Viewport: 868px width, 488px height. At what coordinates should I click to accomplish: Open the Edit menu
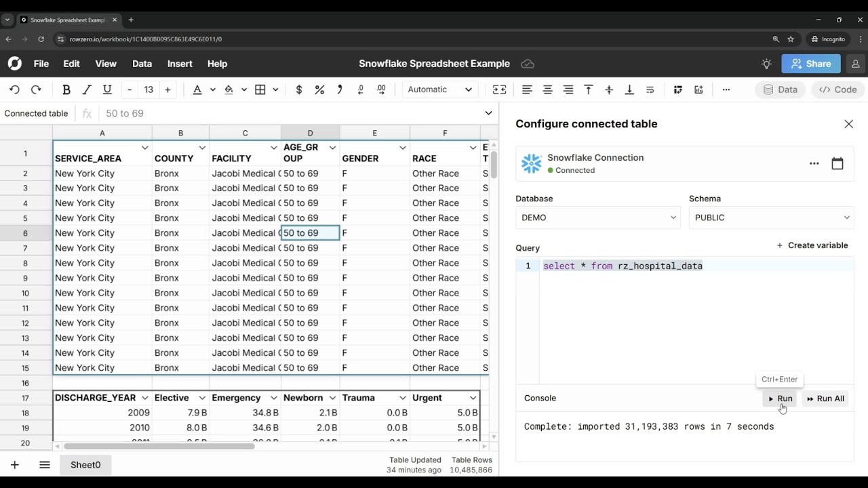tap(71, 64)
